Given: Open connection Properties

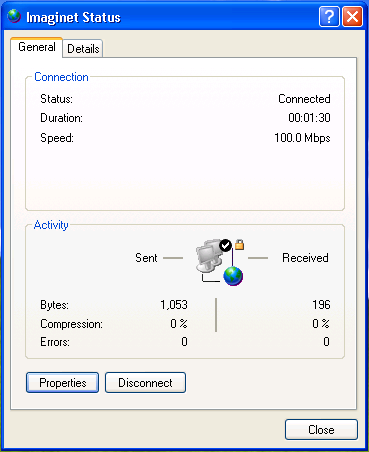Looking at the screenshot, I should tap(62, 383).
